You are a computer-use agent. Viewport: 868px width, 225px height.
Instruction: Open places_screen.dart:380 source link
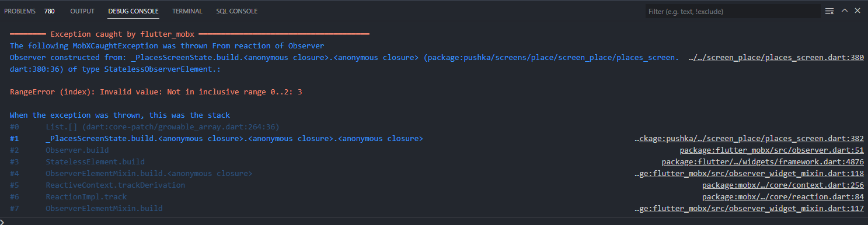tap(776, 58)
